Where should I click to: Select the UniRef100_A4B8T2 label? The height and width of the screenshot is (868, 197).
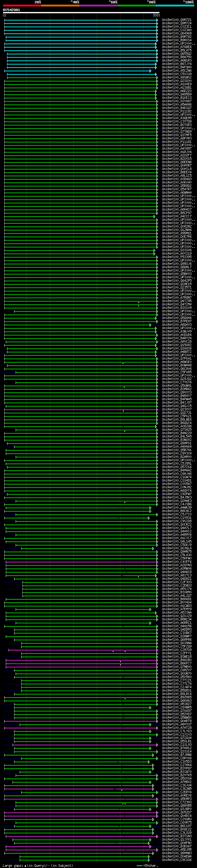click(x=177, y=352)
